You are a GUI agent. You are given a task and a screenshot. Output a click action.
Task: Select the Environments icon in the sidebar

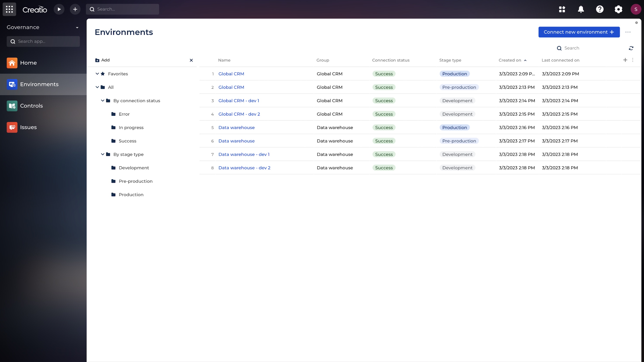point(12,84)
